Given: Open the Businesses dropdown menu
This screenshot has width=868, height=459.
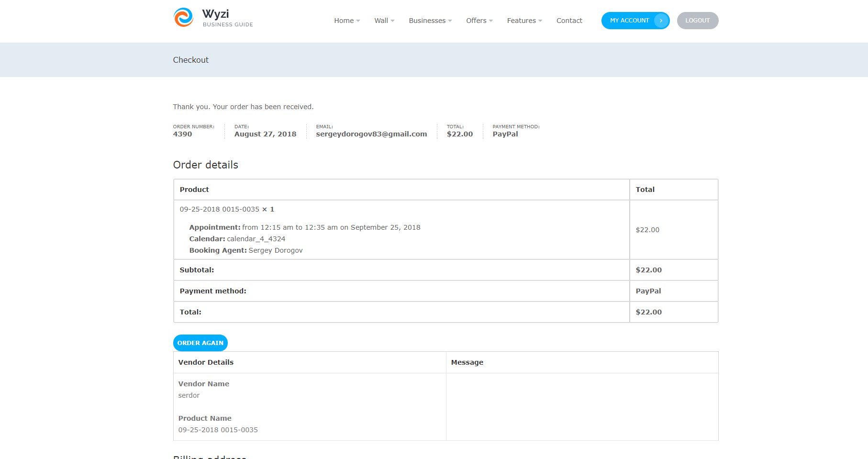Looking at the screenshot, I should tap(450, 21).
